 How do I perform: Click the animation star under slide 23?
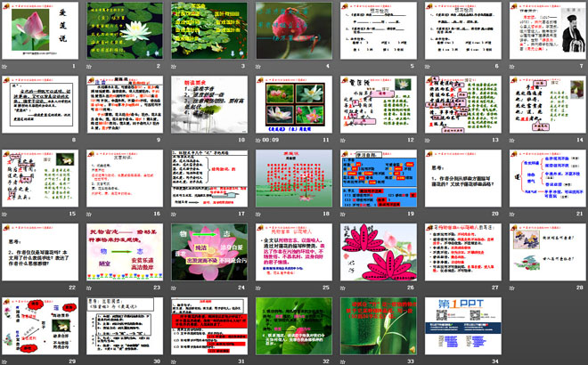89,288
